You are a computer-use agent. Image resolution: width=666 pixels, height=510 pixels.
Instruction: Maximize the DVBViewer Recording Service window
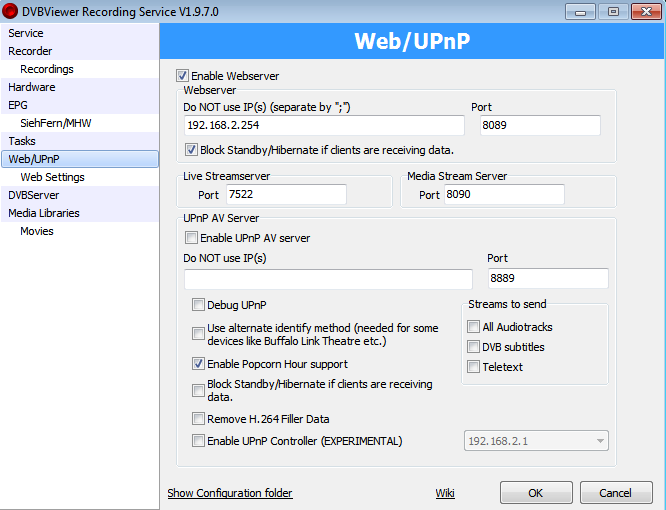tap(613, 11)
